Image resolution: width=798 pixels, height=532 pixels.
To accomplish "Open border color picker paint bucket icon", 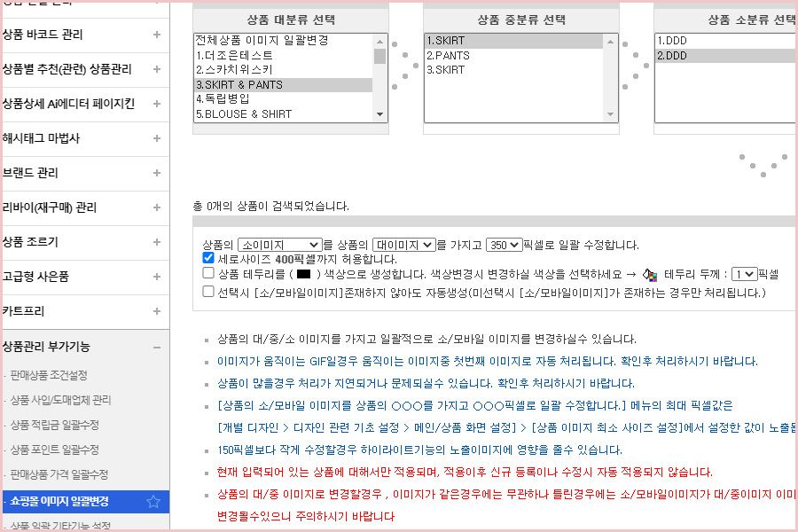I will point(650,275).
